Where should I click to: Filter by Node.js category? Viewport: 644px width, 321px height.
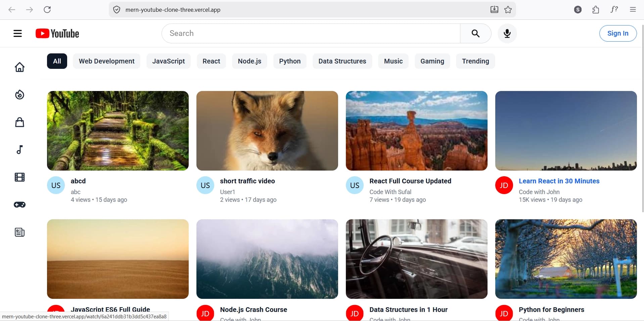point(249,61)
